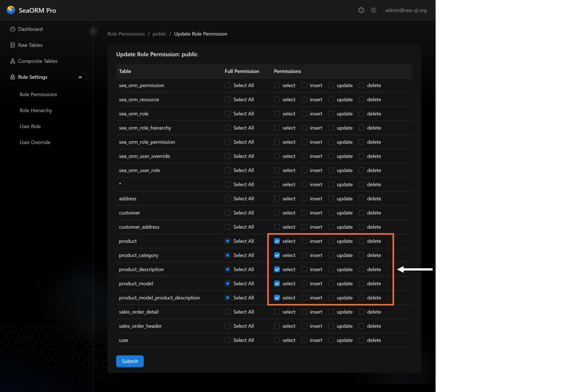Viewport: 562px width, 392px height.
Task: Click the Composite Tables hierarchy icon
Action: [x=13, y=61]
